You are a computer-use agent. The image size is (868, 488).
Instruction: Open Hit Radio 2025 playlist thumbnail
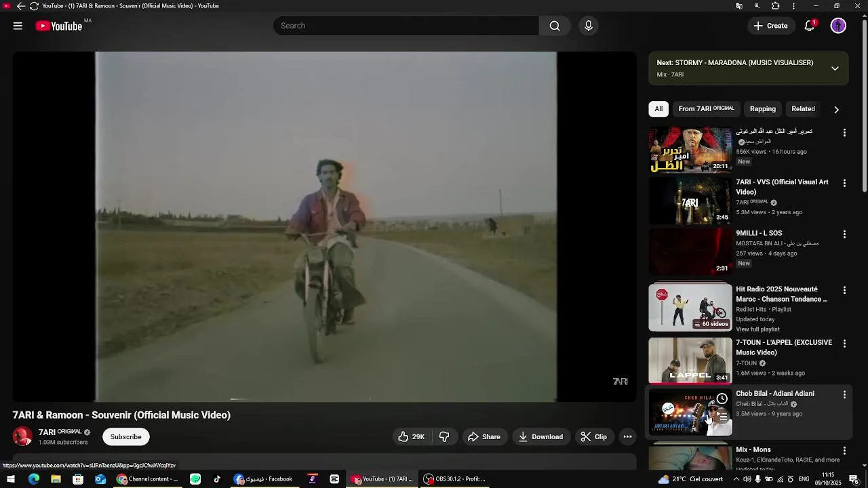click(x=690, y=308)
